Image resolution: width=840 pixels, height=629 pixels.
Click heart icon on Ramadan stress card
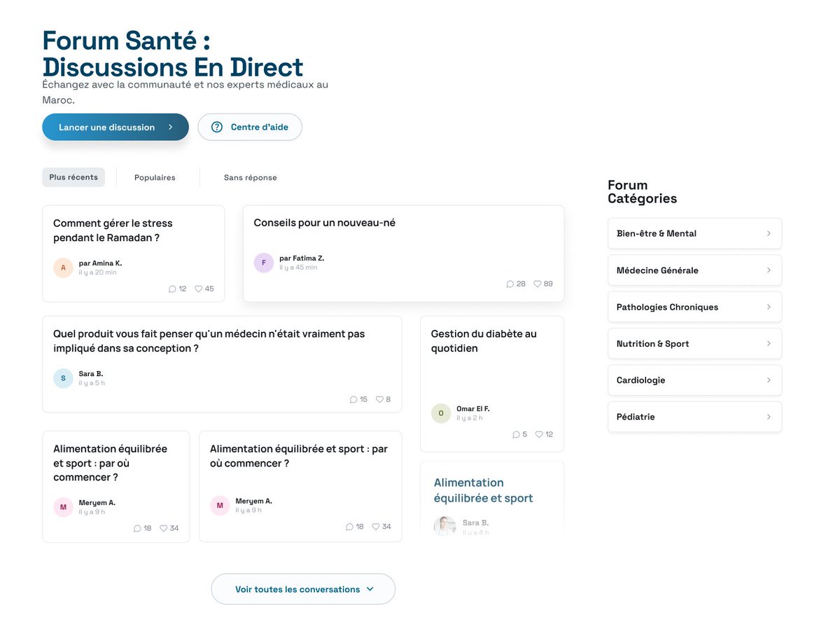198,289
